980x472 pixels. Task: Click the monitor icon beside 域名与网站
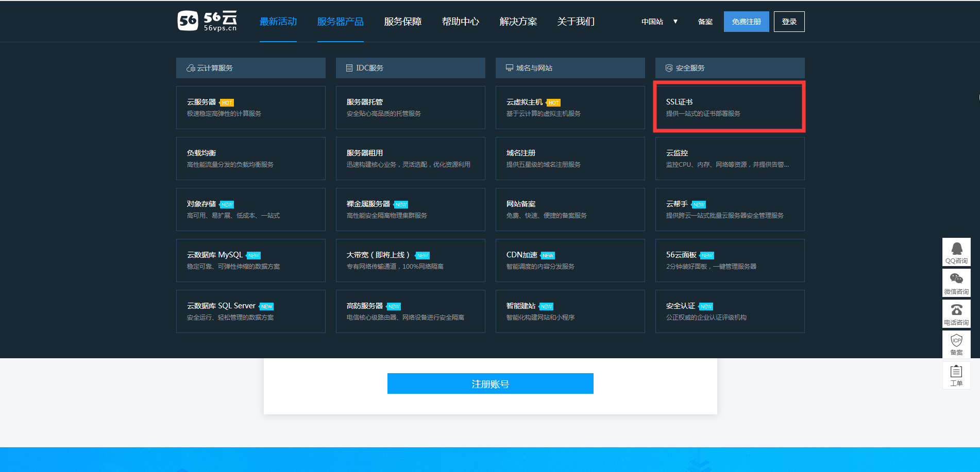(x=509, y=68)
